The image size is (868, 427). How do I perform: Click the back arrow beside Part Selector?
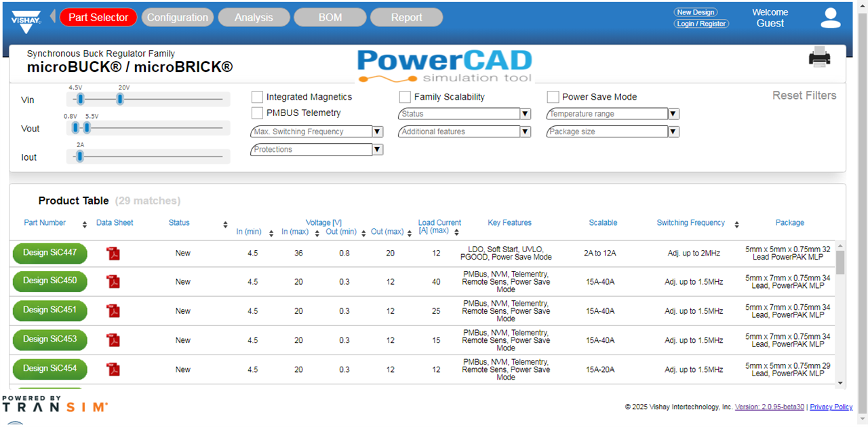coord(52,16)
